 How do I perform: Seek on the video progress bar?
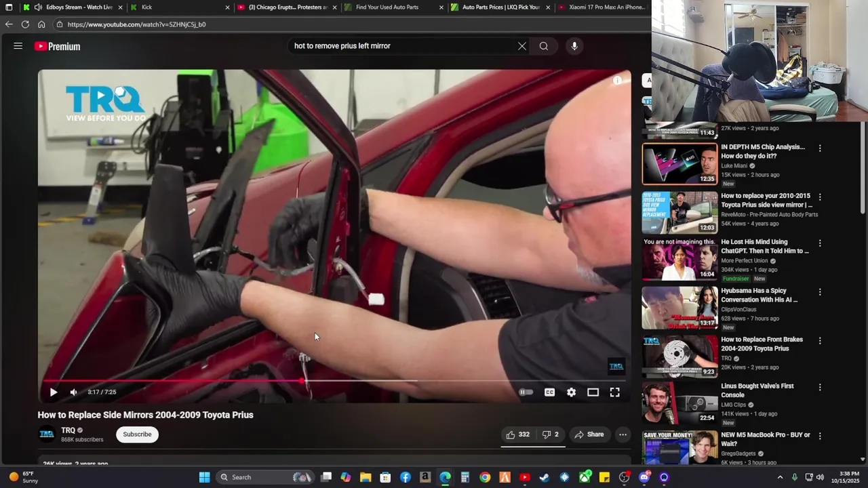(x=334, y=380)
